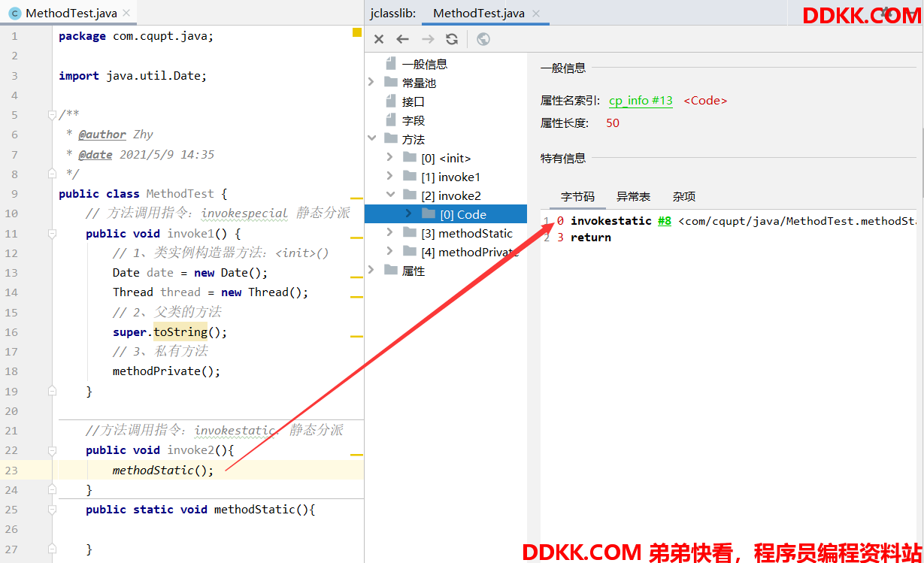The image size is (924, 563).
Task: Expand the [0] Code attribute node
Action: coord(408,213)
